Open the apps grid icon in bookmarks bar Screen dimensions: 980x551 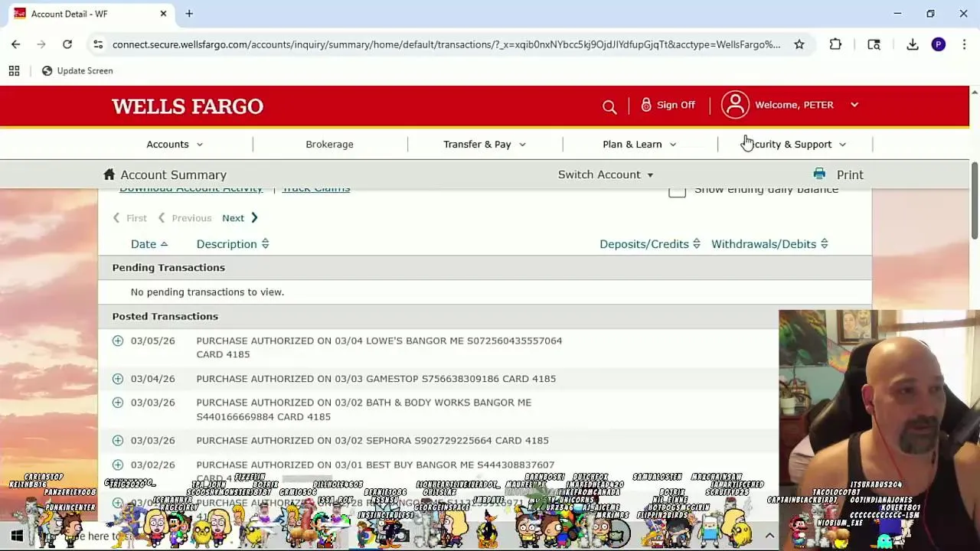[x=14, y=70]
